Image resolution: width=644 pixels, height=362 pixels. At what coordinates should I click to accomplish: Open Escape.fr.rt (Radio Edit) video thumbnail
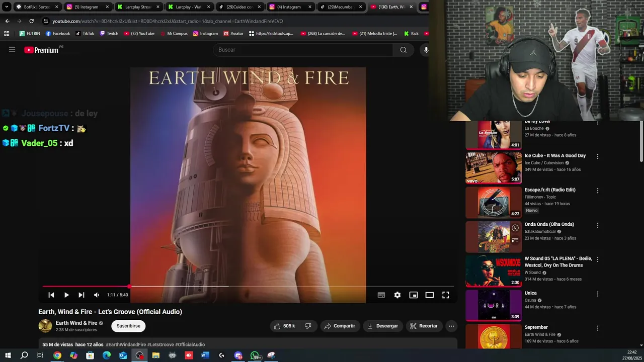pos(494,202)
